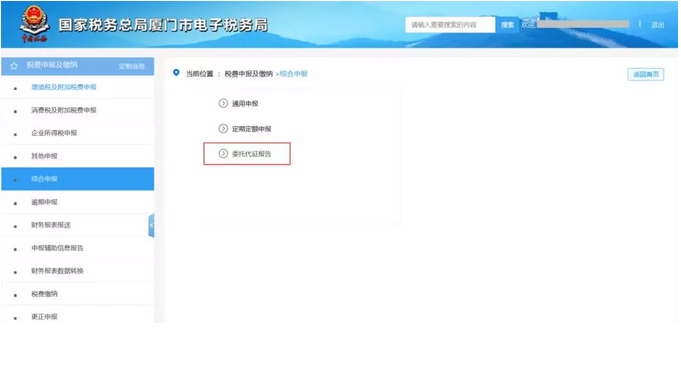The width and height of the screenshot is (681, 365).
Task: Click the 返回首页 button
Action: (645, 74)
